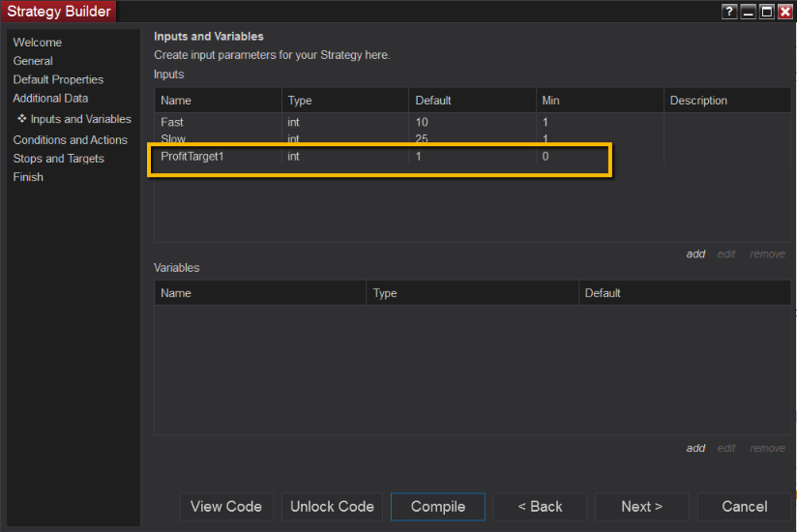Minimize the Strategy Builder window

(x=748, y=12)
